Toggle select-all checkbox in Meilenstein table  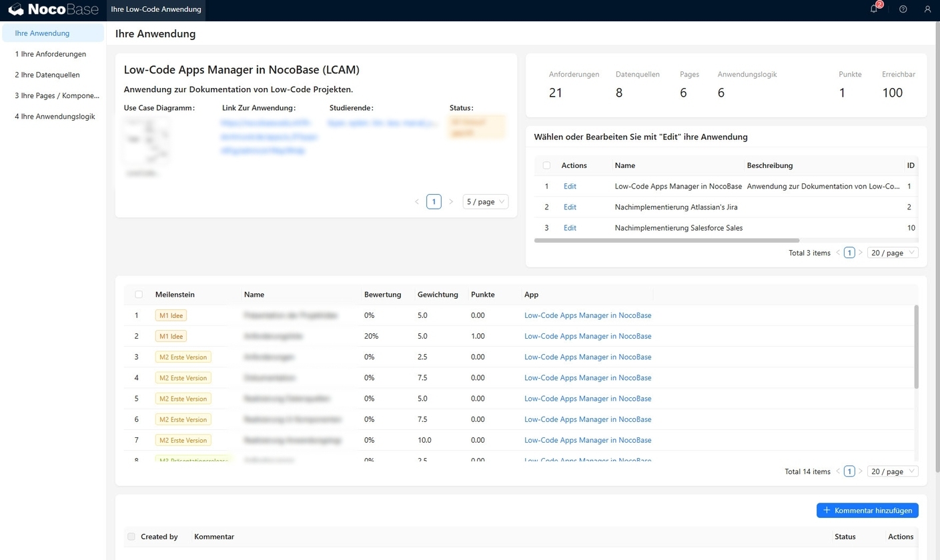[x=139, y=294]
